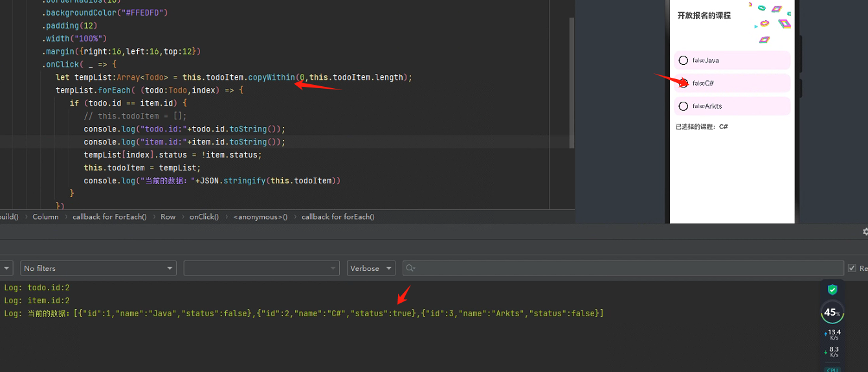Jump to callback for ForEach() breadcrumb
Viewport: 868px width, 372px height.
tap(109, 217)
